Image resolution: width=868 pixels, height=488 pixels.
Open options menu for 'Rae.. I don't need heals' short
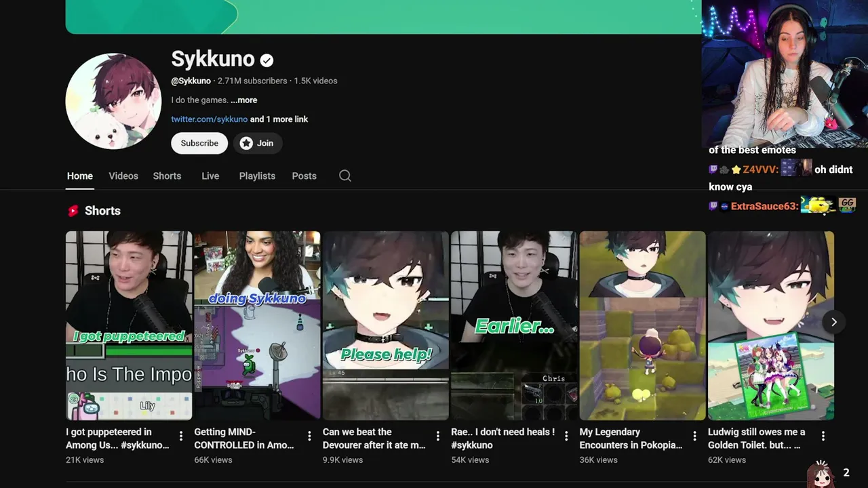pos(566,436)
